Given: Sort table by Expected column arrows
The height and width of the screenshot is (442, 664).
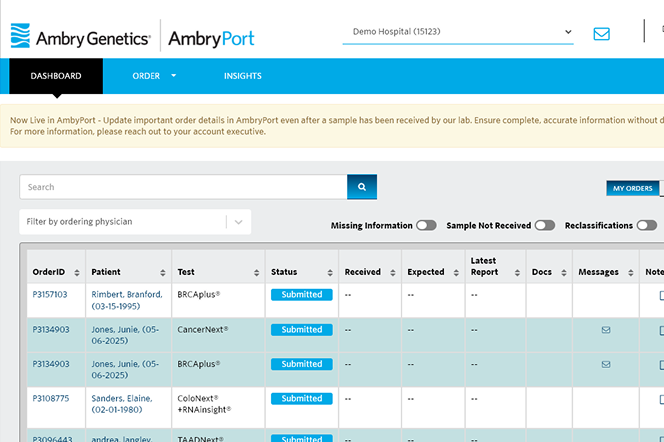Looking at the screenshot, I should 456,273.
